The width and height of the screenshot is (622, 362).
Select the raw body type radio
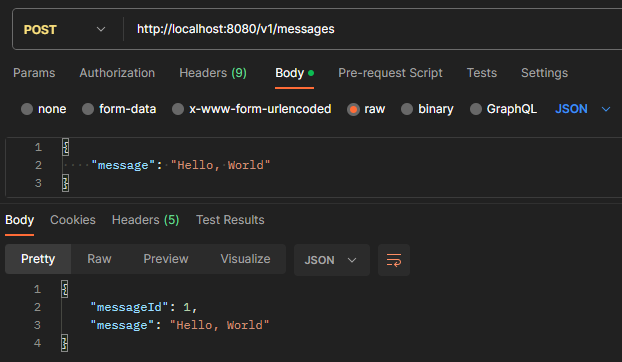pyautogui.click(x=353, y=109)
